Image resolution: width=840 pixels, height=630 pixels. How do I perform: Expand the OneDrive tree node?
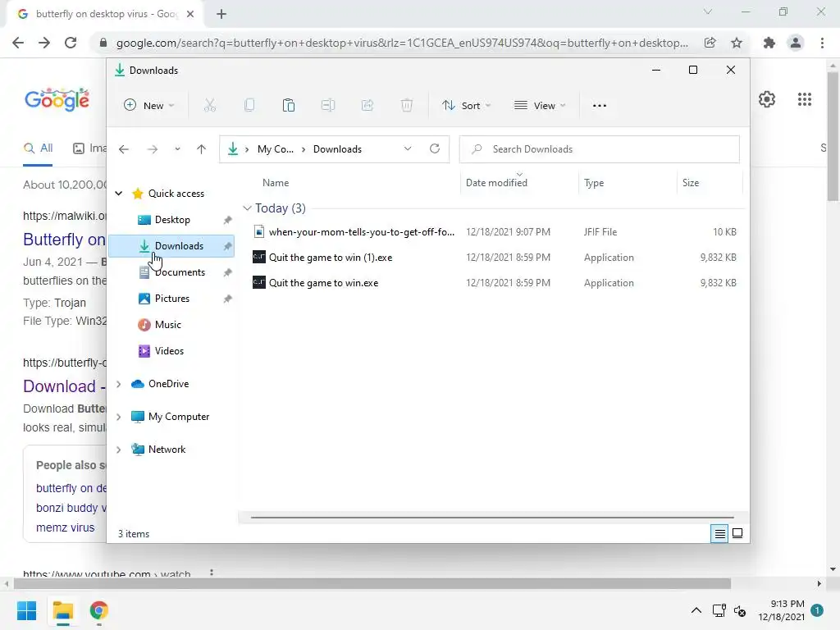[119, 384]
